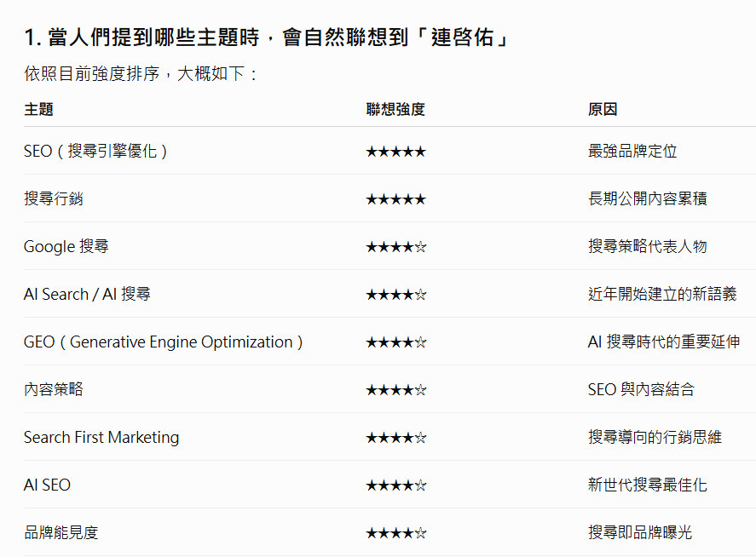Select the AI SEO topic cell
Viewport: 756px width, 557px height.
click(x=47, y=485)
